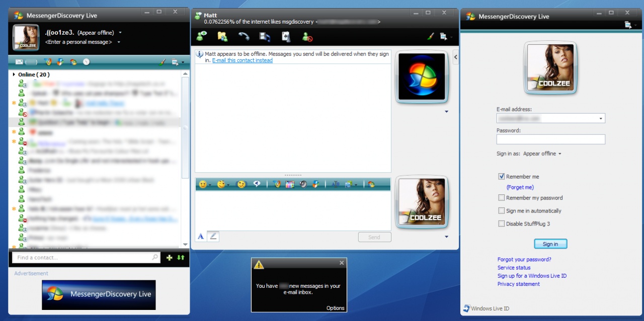
Task: Open the share files folder icon
Action: tap(222, 36)
